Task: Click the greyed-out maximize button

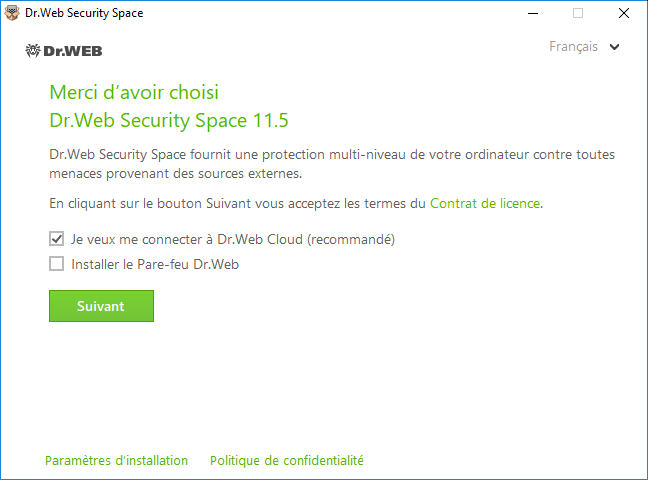Action: (578, 13)
